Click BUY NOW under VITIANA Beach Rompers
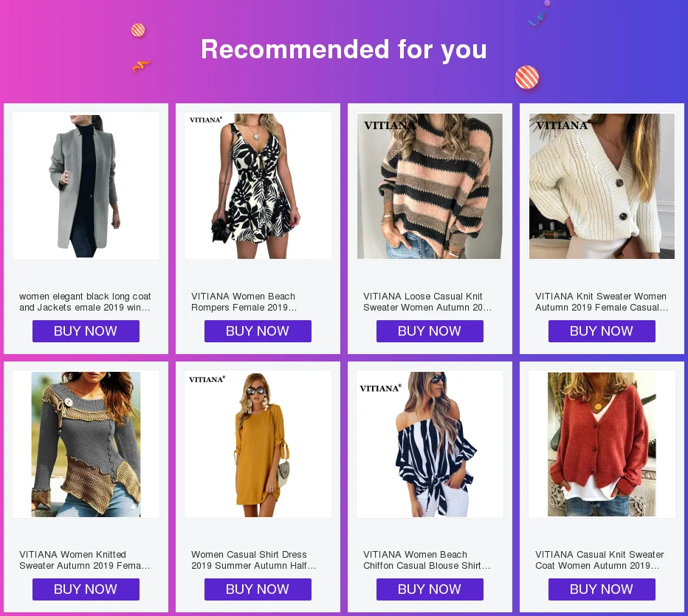Image resolution: width=688 pixels, height=616 pixels. [x=258, y=331]
